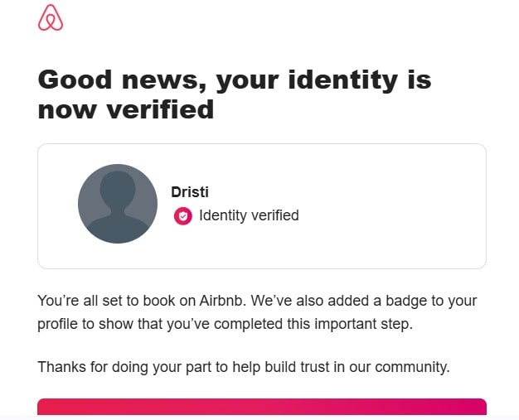Click the word "community" in closing sentence
This screenshot has height=420, width=519.
(412, 367)
